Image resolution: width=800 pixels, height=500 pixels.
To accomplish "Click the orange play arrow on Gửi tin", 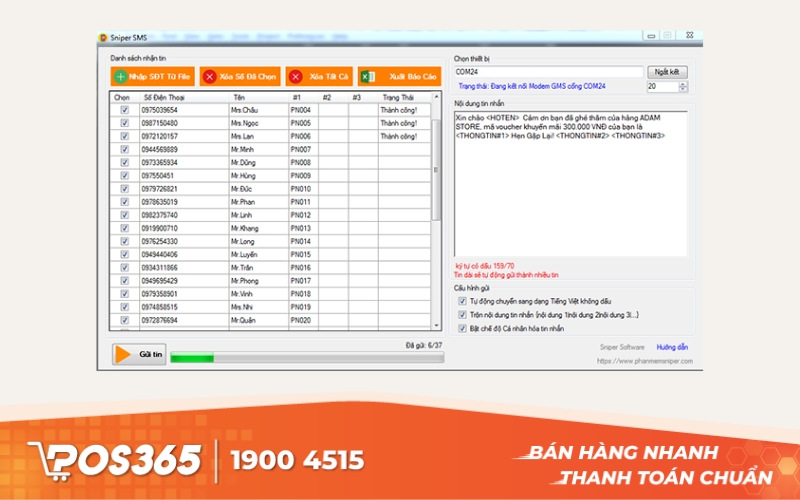I will point(123,354).
